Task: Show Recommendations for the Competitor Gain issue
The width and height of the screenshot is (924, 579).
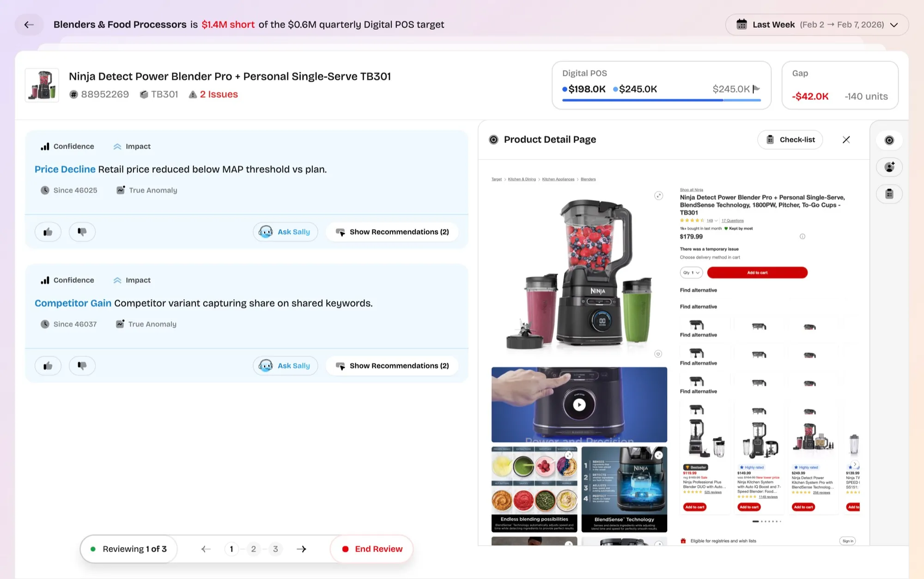Action: tap(392, 366)
